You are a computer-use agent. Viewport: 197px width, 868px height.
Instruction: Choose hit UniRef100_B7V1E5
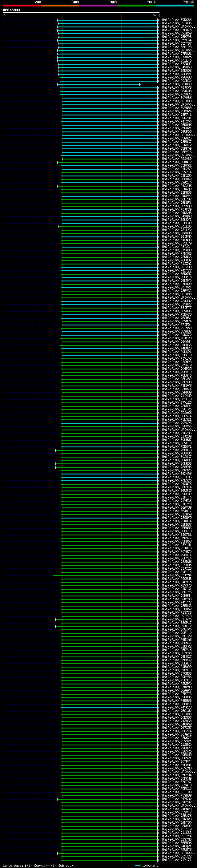pos(177,403)
